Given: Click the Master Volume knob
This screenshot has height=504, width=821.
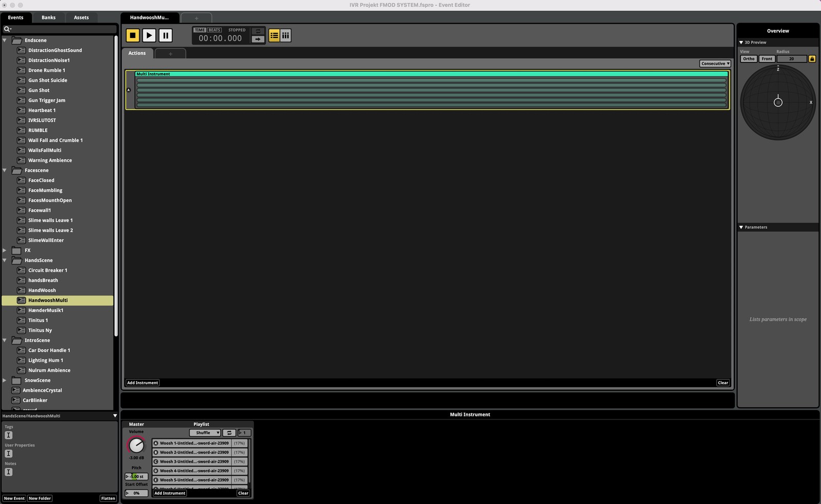Looking at the screenshot, I should (x=136, y=445).
